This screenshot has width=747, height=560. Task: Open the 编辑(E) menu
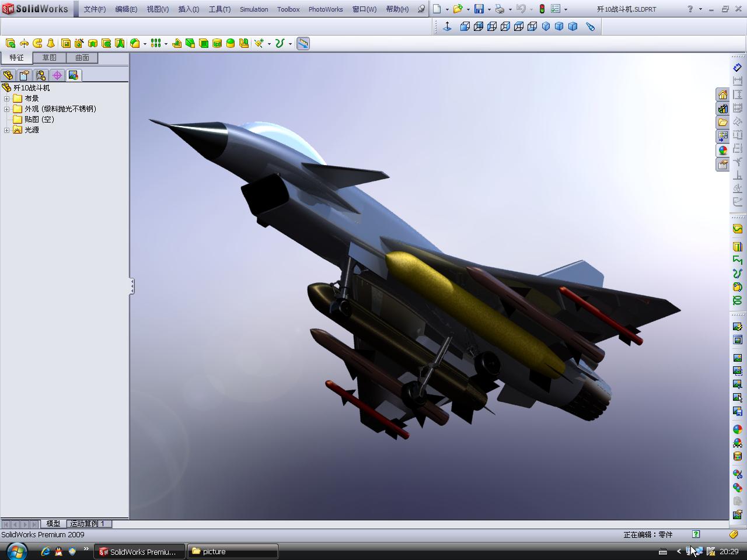pyautogui.click(x=126, y=9)
